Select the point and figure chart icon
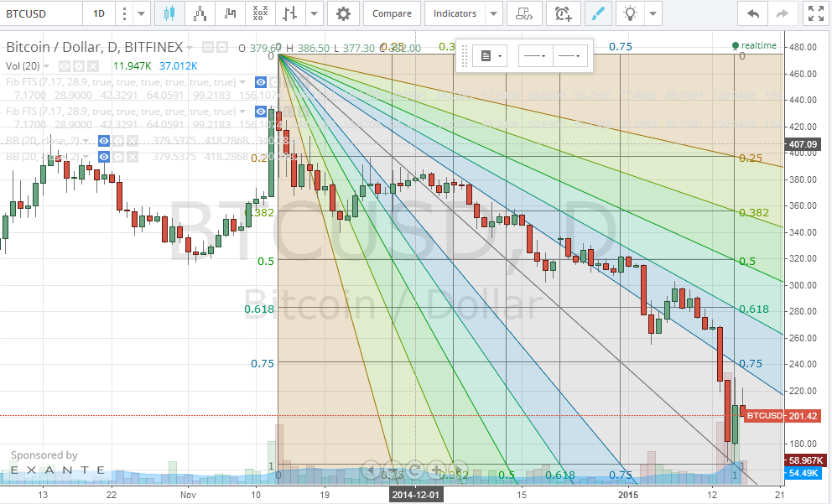The height and width of the screenshot is (504, 832). (260, 13)
